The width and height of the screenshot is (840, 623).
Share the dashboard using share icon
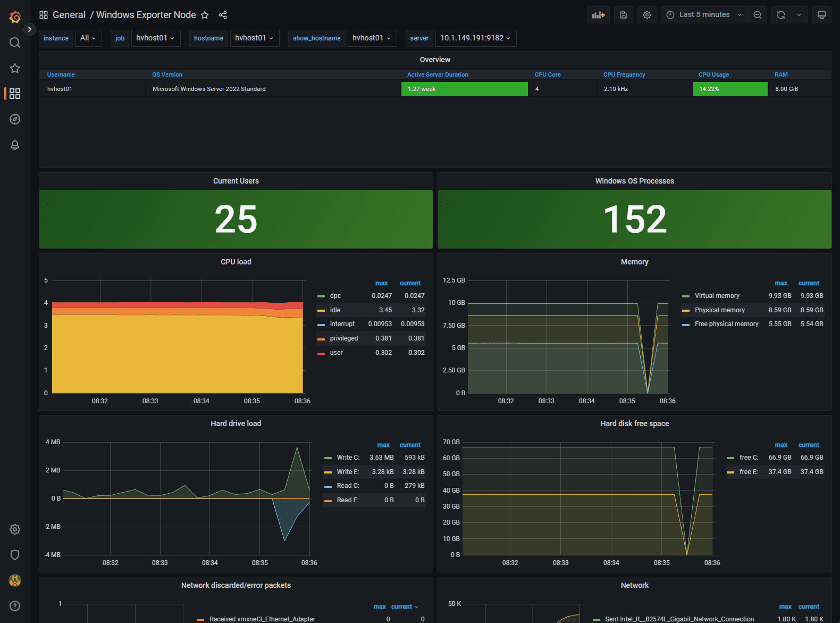(223, 15)
